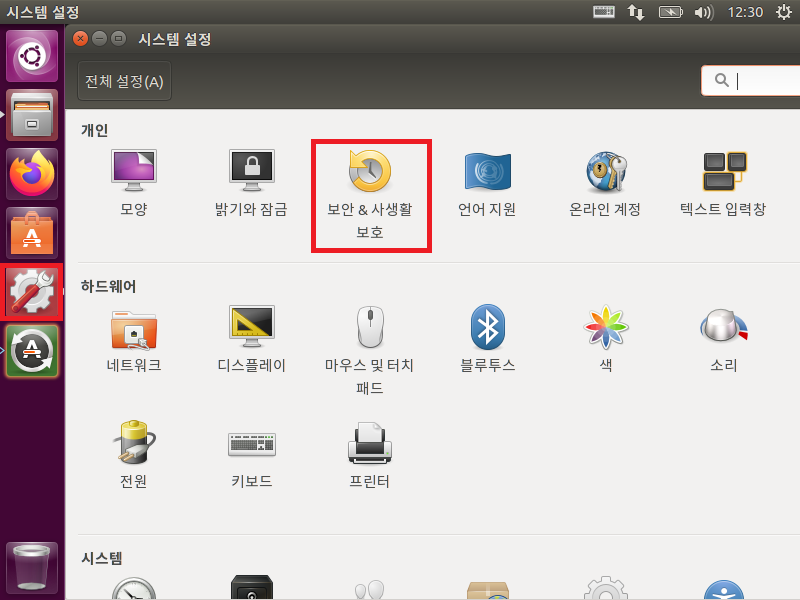This screenshot has width=800, height=600.
Task: Click the settings search field
Action: tap(751, 80)
